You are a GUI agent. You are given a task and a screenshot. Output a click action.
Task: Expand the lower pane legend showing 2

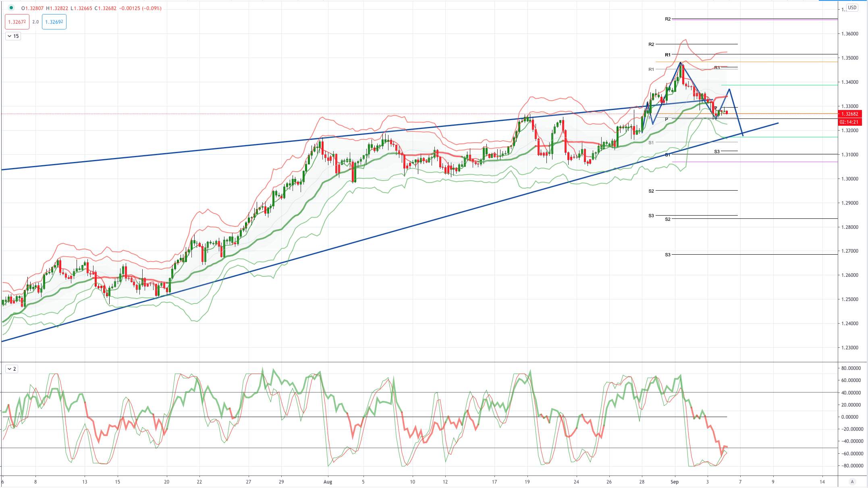(12, 369)
